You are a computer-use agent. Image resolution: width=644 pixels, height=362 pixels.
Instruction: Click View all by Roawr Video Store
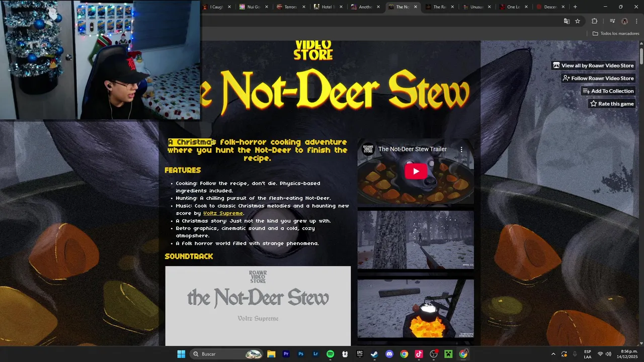point(593,65)
